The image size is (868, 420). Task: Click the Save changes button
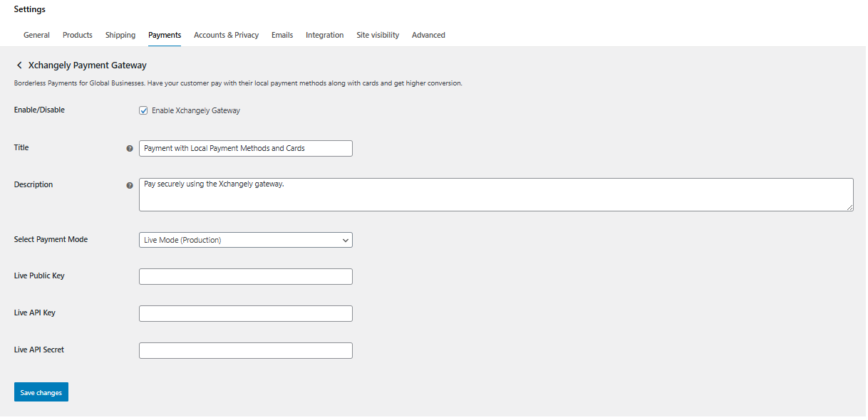pos(41,392)
